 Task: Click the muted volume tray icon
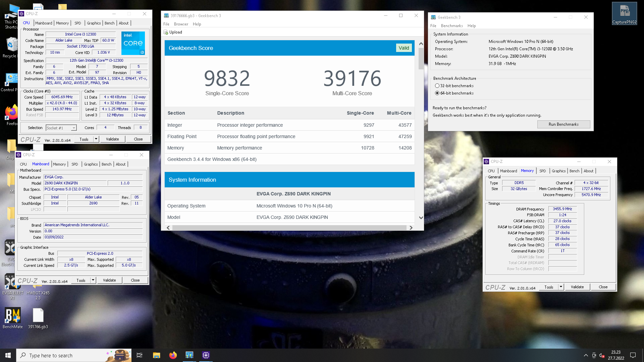(x=602, y=355)
